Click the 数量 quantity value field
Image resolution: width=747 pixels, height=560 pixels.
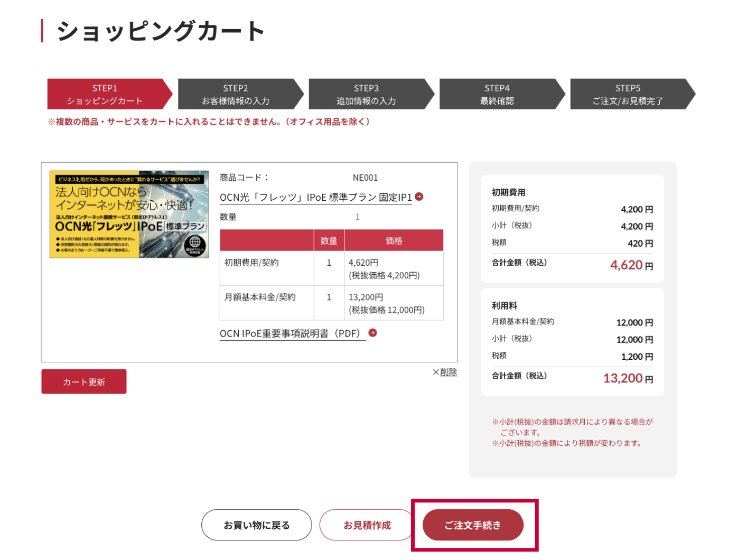tap(357, 217)
